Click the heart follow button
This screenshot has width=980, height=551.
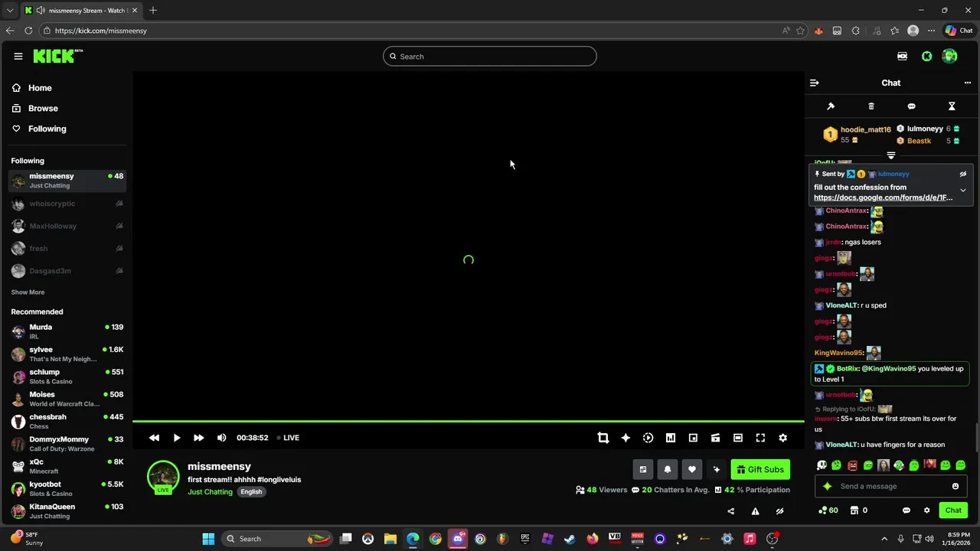click(x=692, y=470)
